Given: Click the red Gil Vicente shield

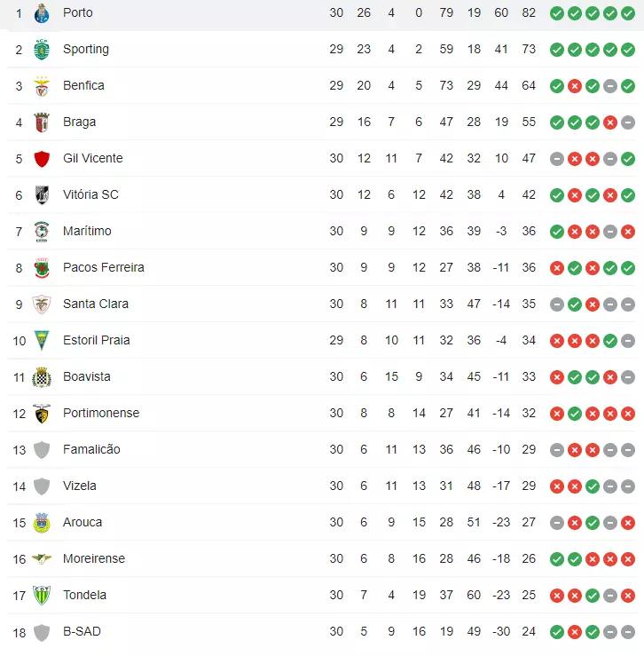Looking at the screenshot, I should pyautogui.click(x=42, y=159).
